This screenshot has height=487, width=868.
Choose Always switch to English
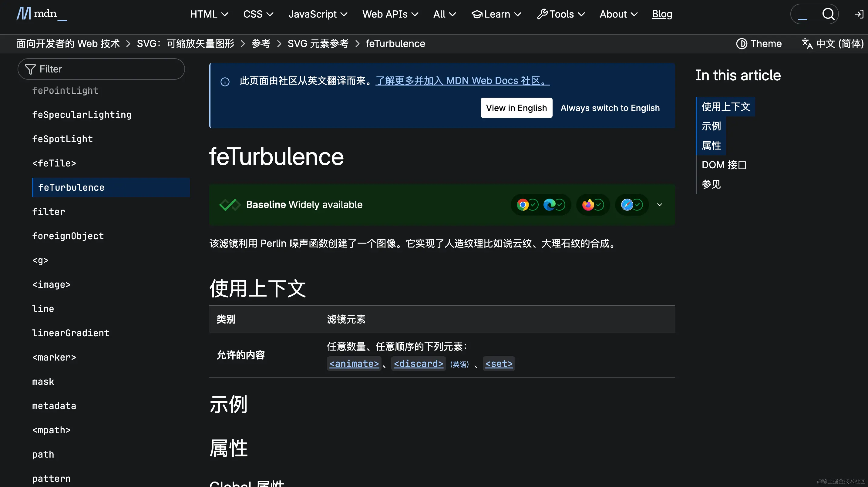[x=610, y=108]
